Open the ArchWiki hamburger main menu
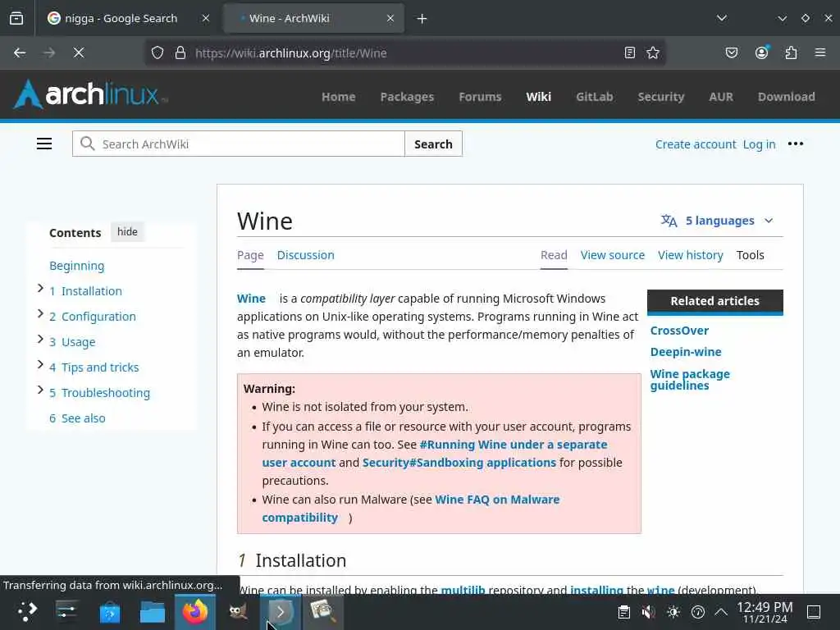Viewport: 840px width, 630px height. tap(44, 144)
